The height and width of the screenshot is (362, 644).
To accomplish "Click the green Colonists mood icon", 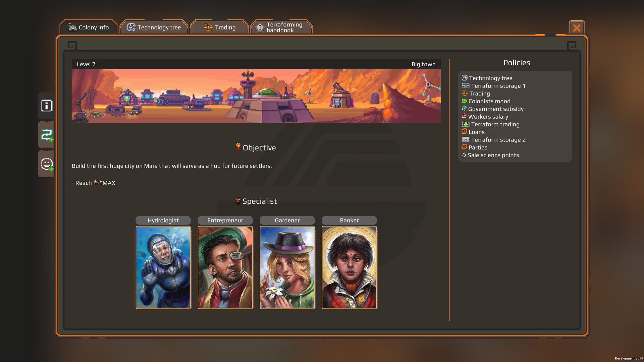I will (464, 101).
